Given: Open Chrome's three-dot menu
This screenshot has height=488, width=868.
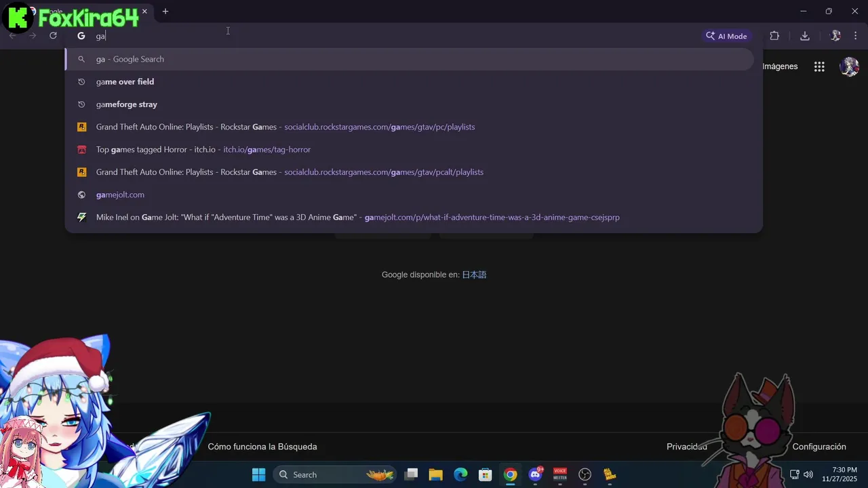Looking at the screenshot, I should [855, 36].
